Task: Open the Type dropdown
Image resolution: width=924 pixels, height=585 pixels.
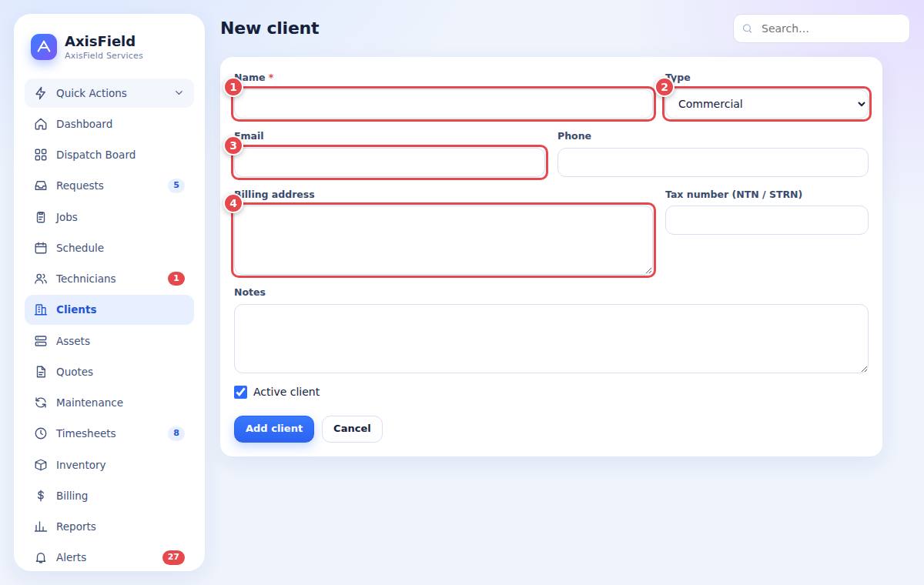Action: click(x=767, y=104)
